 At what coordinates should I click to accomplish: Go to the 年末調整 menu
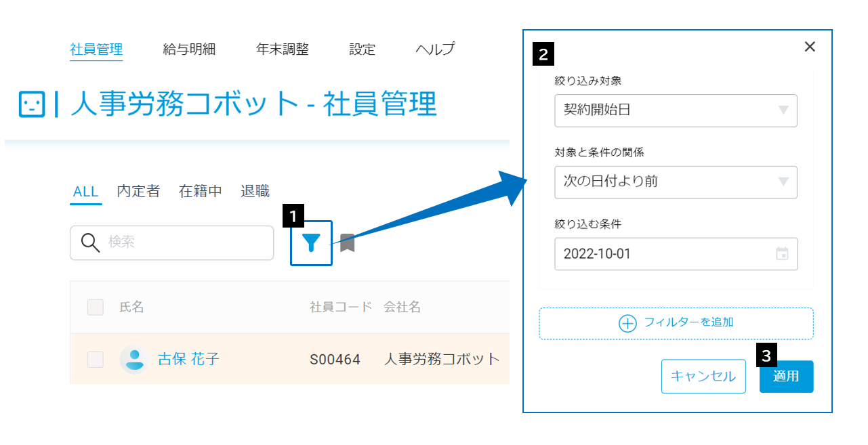tap(283, 49)
